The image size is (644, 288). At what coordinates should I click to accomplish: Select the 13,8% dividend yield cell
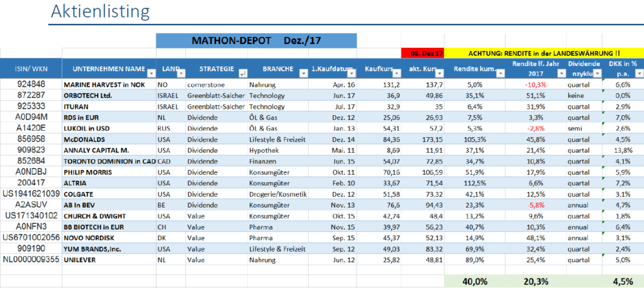click(623, 150)
